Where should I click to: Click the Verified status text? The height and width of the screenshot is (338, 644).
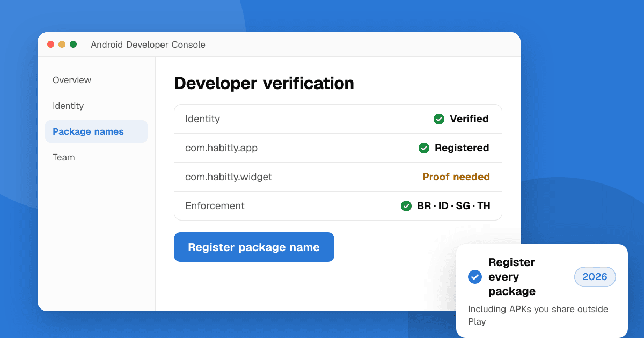pos(469,119)
